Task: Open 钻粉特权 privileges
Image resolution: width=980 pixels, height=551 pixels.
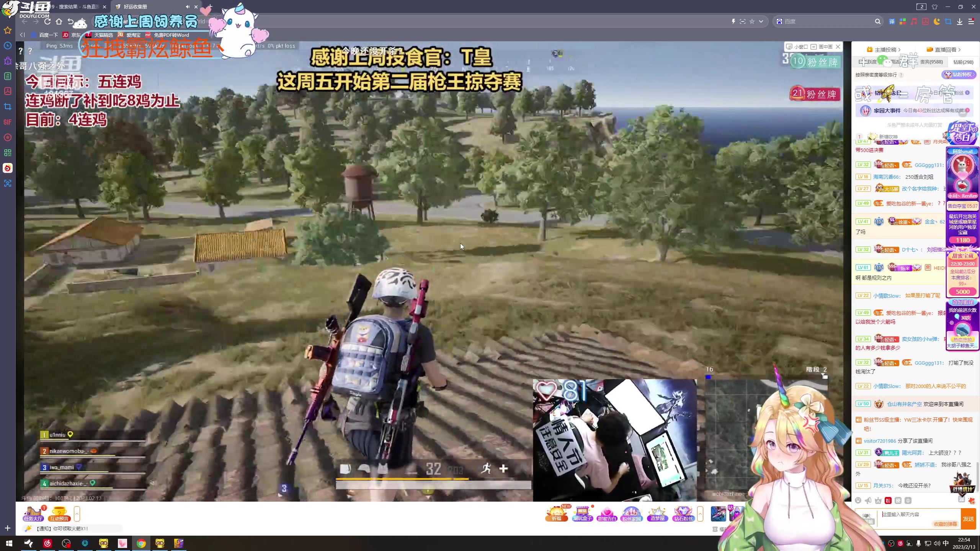Action: click(x=959, y=75)
